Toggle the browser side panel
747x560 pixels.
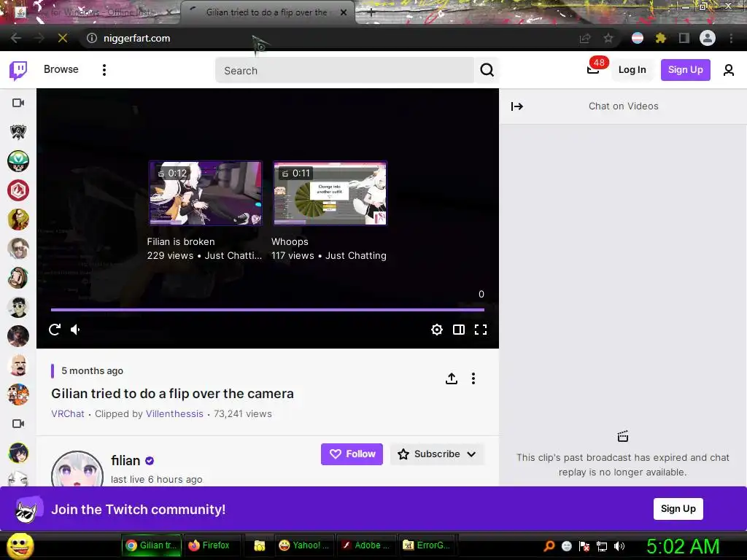[x=684, y=38]
